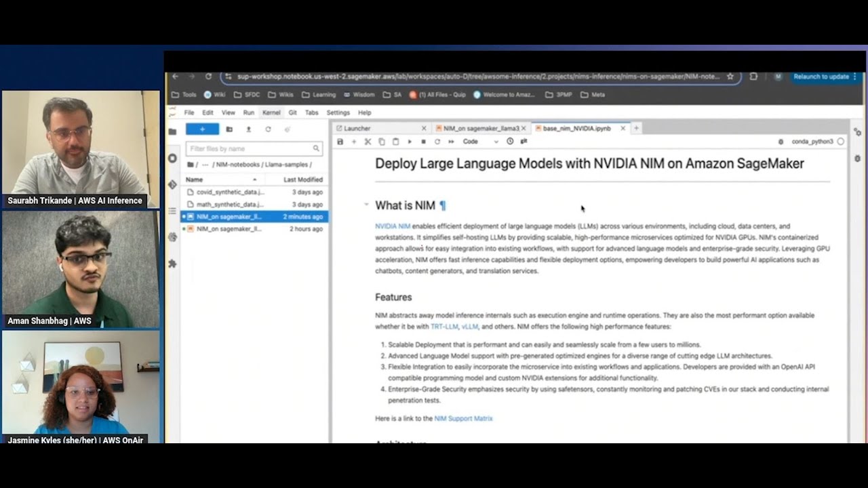868x488 pixels.
Task: Copy the selected cell from the notebook toolbar
Action: point(382,142)
